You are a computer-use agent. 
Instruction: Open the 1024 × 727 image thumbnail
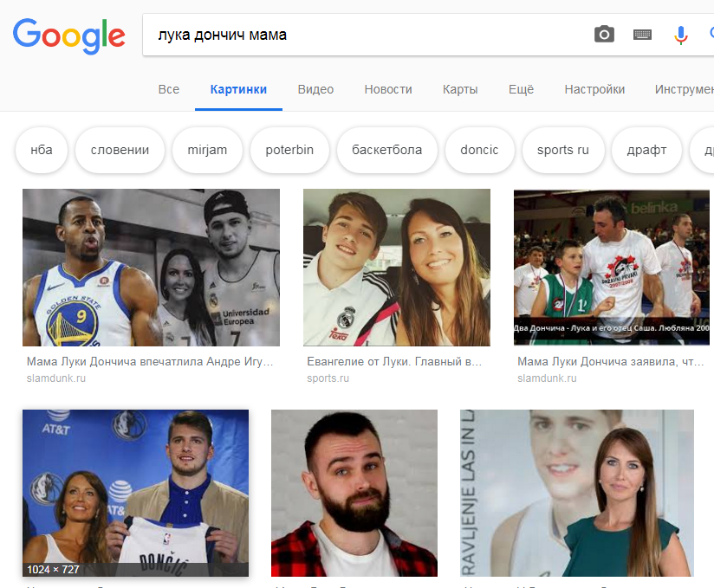pyautogui.click(x=135, y=493)
